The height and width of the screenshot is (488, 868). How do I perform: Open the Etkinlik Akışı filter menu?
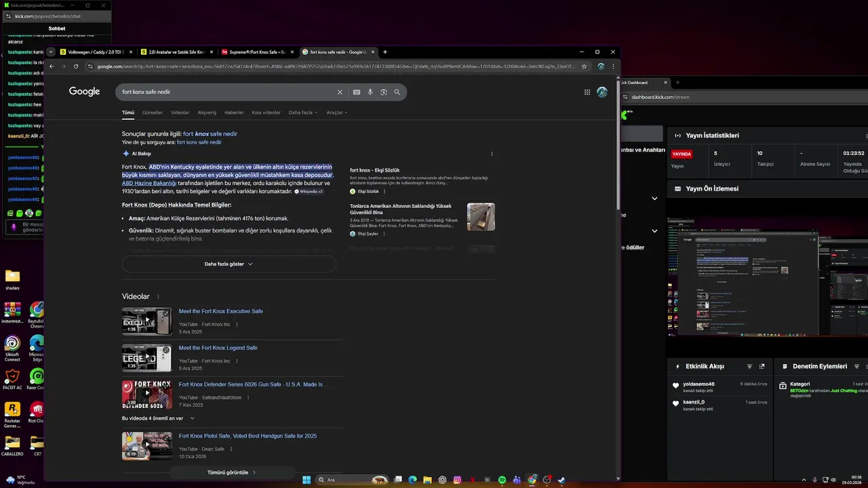pyautogui.click(x=749, y=366)
